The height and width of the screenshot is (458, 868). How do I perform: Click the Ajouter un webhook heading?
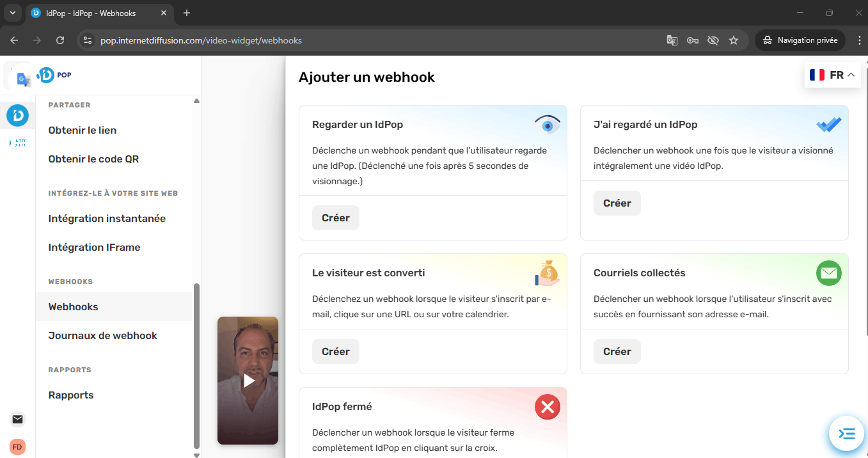pos(367,77)
